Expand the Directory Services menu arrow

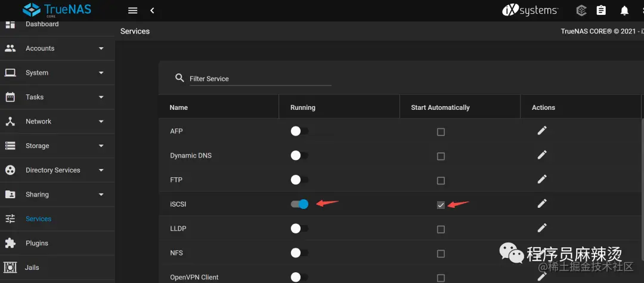click(x=101, y=170)
